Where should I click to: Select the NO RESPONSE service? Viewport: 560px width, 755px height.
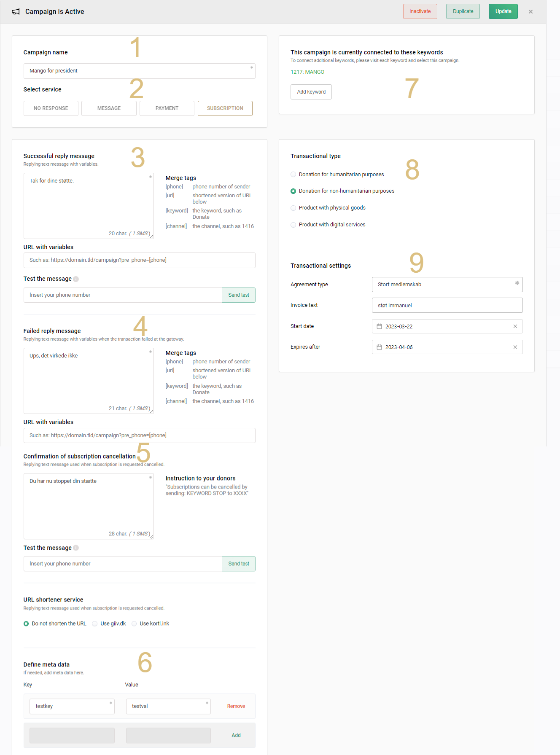tap(51, 108)
